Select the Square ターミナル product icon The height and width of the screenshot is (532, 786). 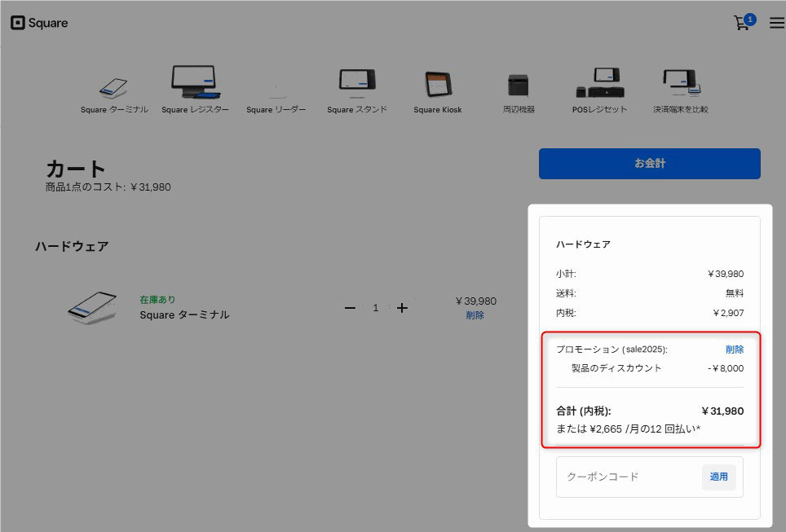(114, 88)
